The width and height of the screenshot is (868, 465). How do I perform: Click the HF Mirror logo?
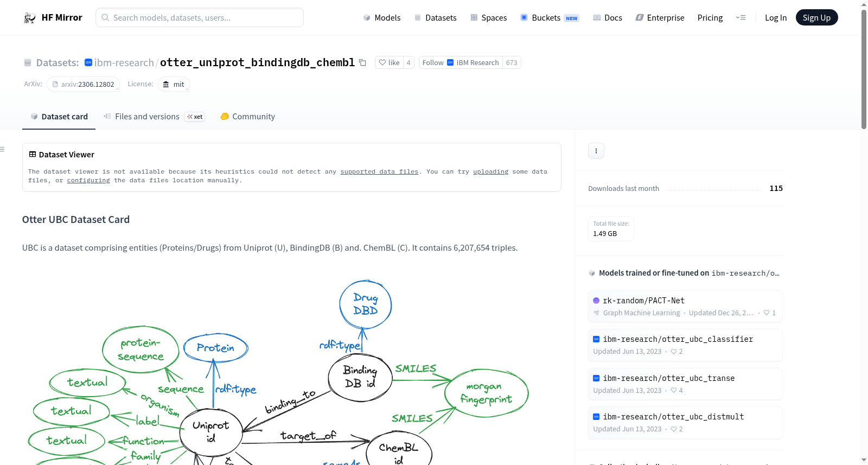click(x=53, y=17)
